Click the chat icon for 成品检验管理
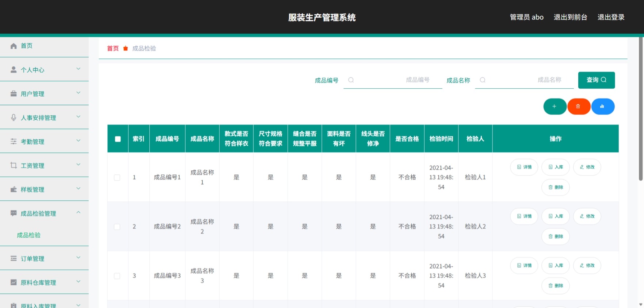Image resolution: width=644 pixels, height=308 pixels. click(x=14, y=213)
